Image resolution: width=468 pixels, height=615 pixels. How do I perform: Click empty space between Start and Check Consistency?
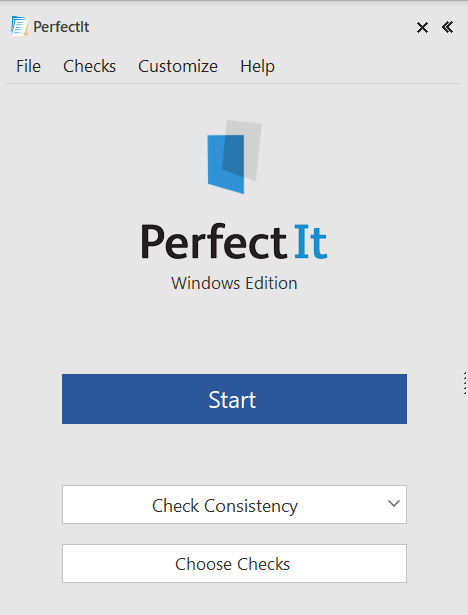(234, 455)
